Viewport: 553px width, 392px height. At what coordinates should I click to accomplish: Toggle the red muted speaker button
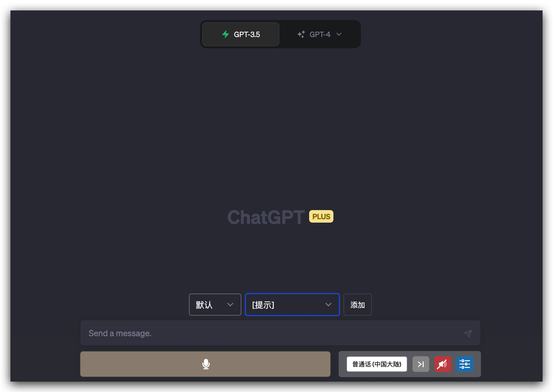click(x=443, y=364)
